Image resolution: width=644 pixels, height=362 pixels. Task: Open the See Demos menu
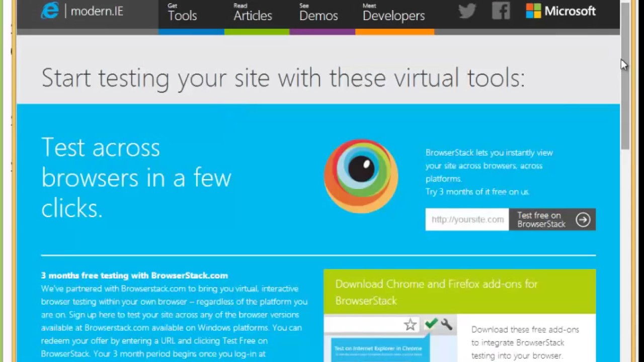point(318,13)
